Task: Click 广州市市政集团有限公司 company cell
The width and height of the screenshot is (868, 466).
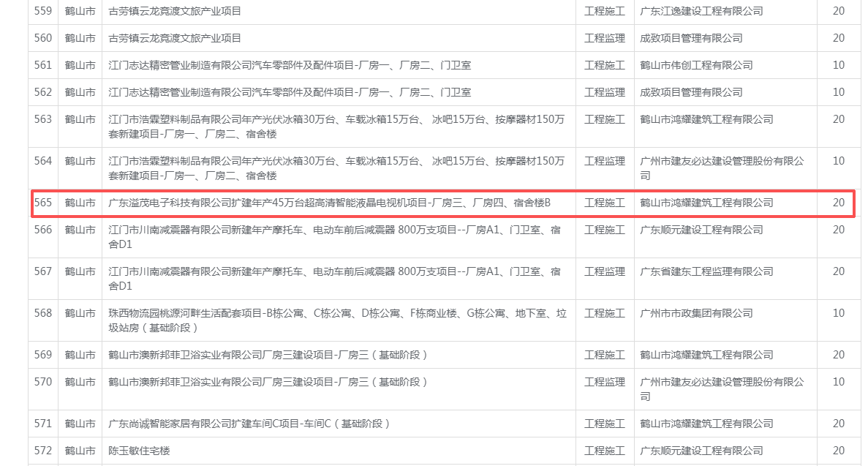Action: [x=696, y=313]
